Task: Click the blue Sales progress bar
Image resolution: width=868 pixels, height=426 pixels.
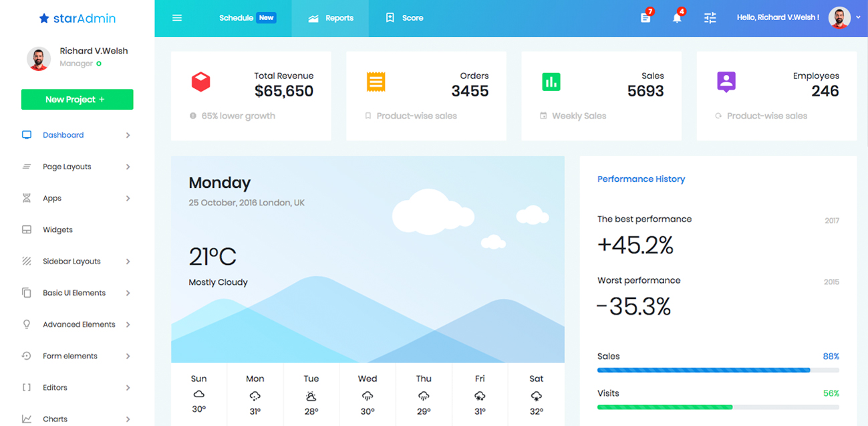Action: [x=704, y=370]
